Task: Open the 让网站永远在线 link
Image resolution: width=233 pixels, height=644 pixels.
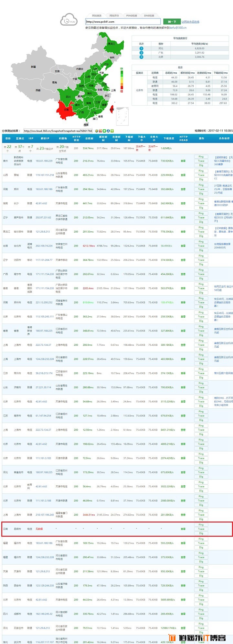Action: pyautogui.click(x=190, y=22)
